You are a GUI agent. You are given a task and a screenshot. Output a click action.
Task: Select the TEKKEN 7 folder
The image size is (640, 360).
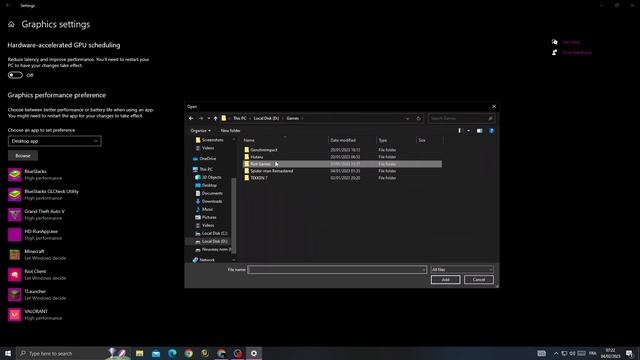coord(342,178)
